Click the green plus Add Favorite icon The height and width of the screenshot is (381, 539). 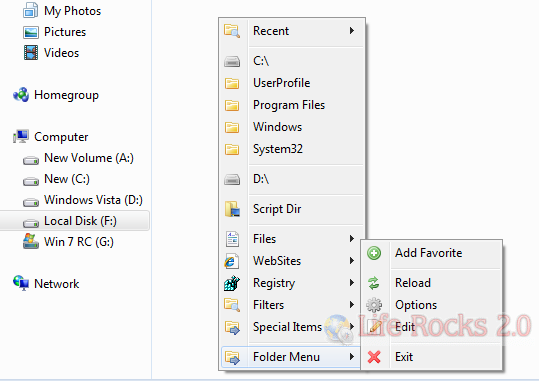374,253
